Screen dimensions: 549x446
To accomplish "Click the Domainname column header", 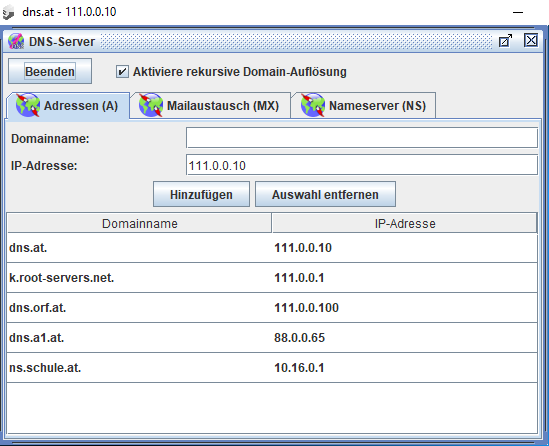I will (x=139, y=223).
